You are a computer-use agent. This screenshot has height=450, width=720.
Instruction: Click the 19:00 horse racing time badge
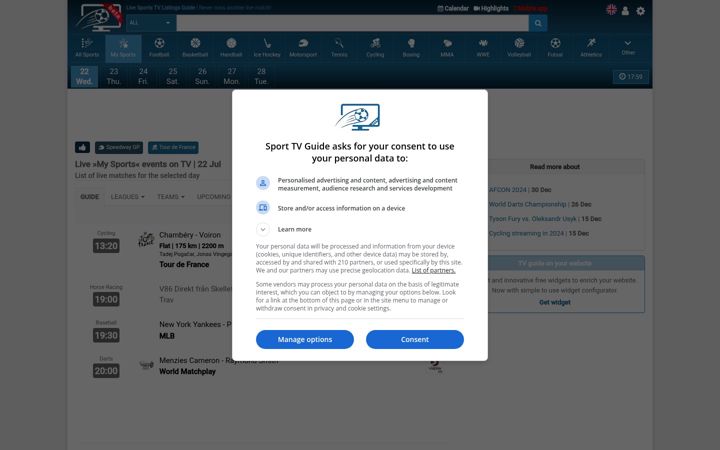click(x=106, y=299)
